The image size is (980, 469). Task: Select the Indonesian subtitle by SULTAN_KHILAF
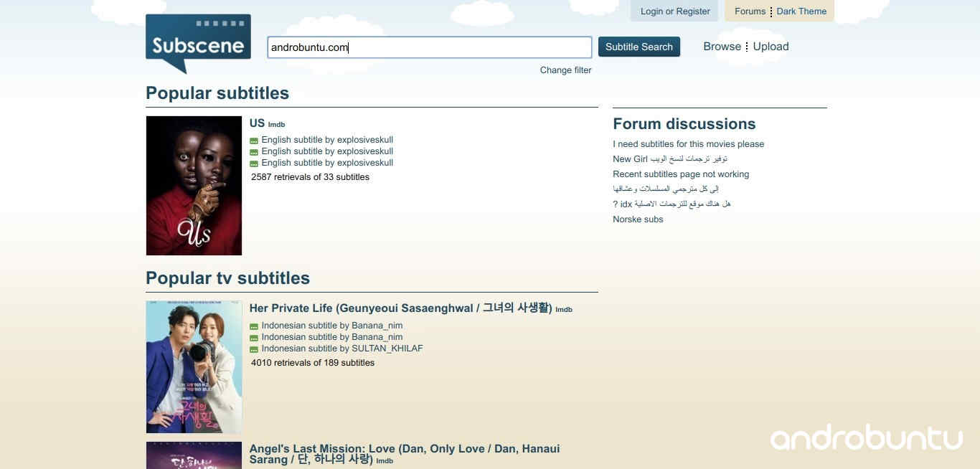coord(341,349)
